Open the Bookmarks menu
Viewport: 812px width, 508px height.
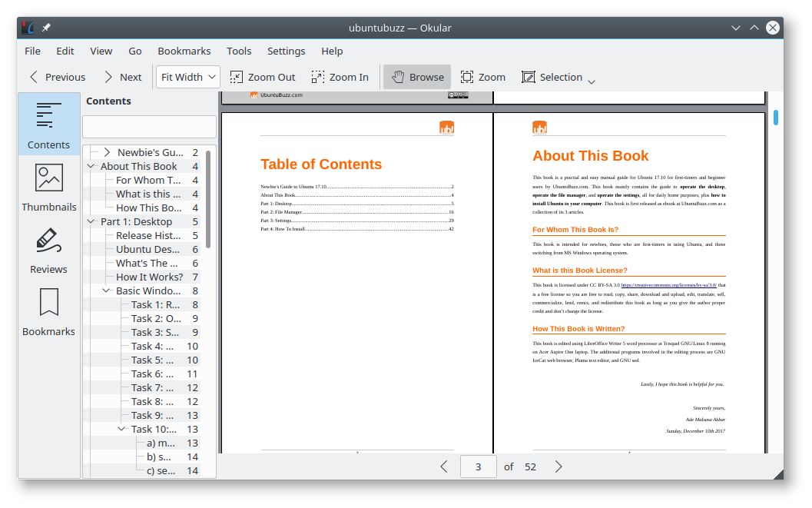pos(184,51)
